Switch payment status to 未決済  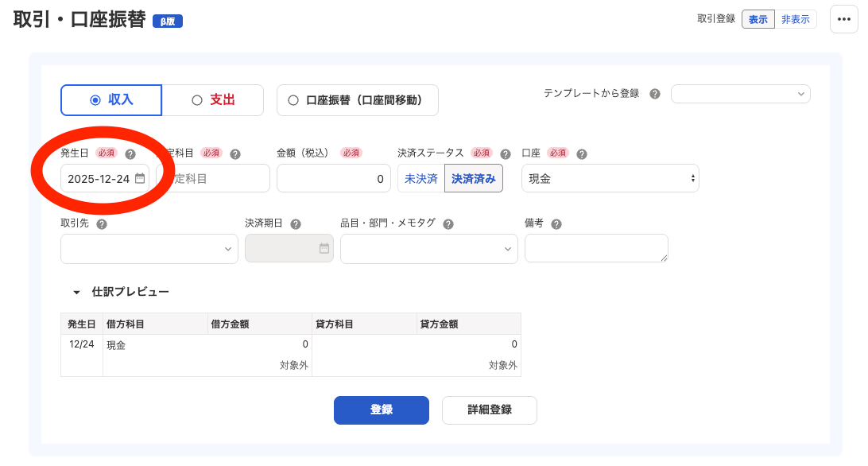(420, 178)
